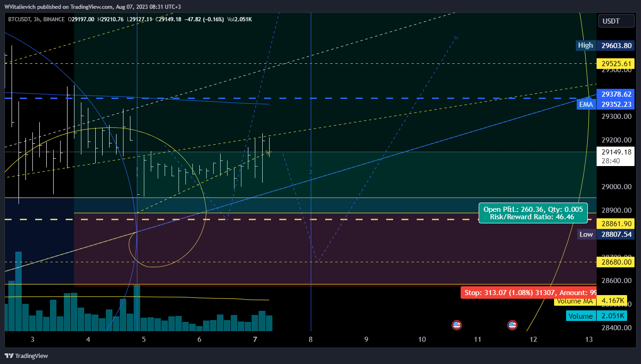The width and height of the screenshot is (641, 364).
Task: Click the yellow 28861.90 price tag
Action: [616, 224]
